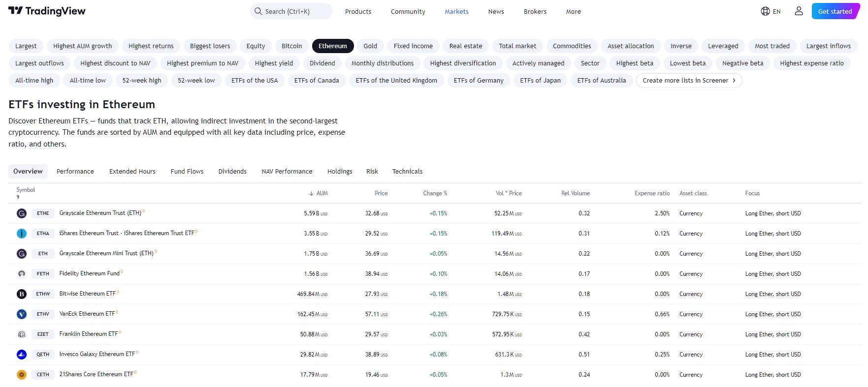Switch to the NAV Performance tab
Viewport: 868px width, 387px height.
click(287, 171)
